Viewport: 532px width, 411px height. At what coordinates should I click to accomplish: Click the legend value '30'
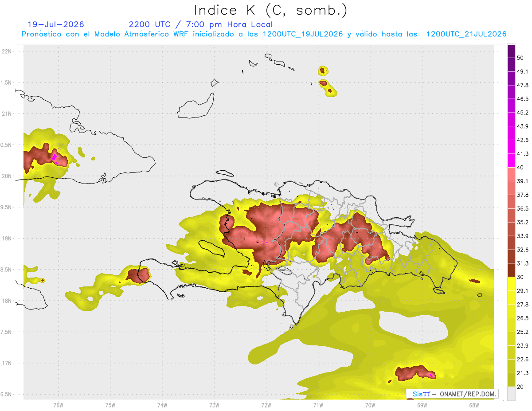click(x=520, y=277)
